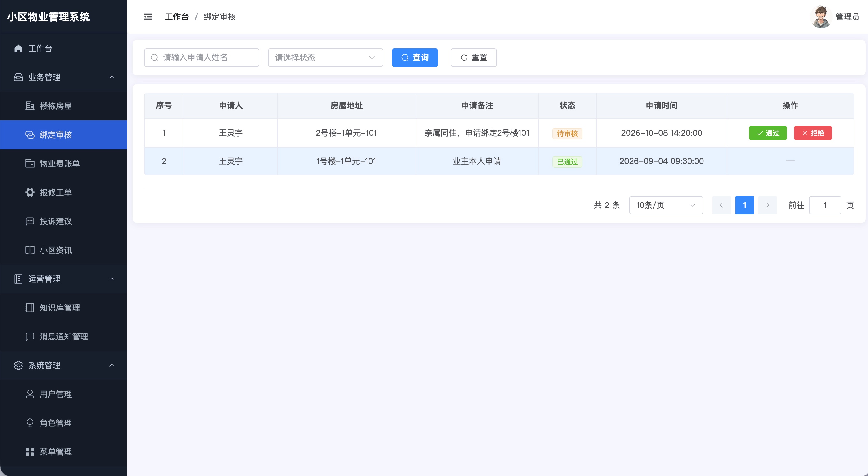Image resolution: width=868 pixels, height=476 pixels.
Task: Click the settings cog icon beside 系统管理
Action: coord(18,365)
